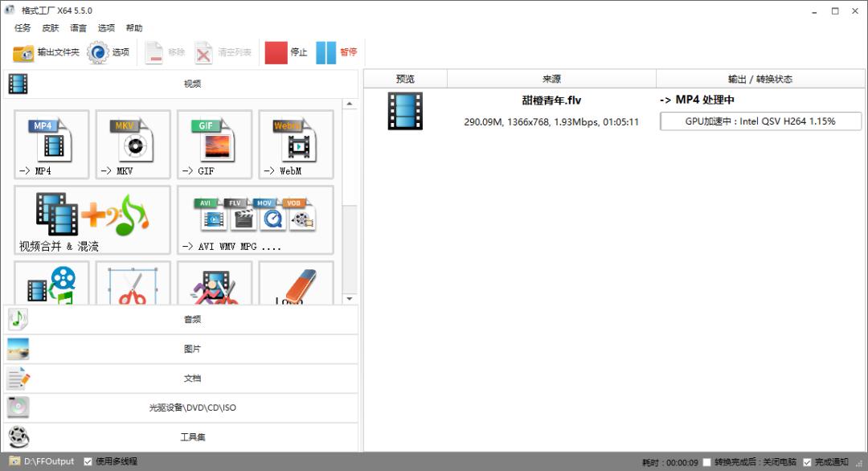Click the -> MP4 处理中 status text

pyautogui.click(x=697, y=100)
